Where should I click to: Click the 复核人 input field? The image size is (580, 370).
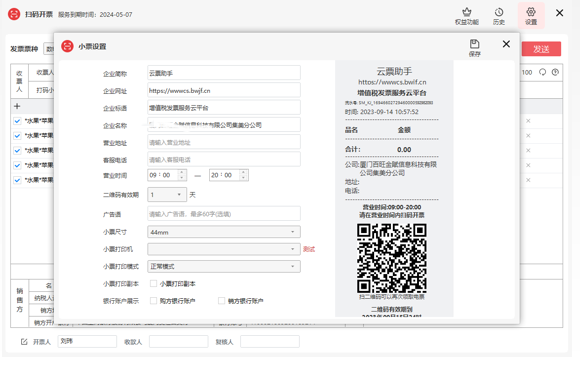(270, 342)
